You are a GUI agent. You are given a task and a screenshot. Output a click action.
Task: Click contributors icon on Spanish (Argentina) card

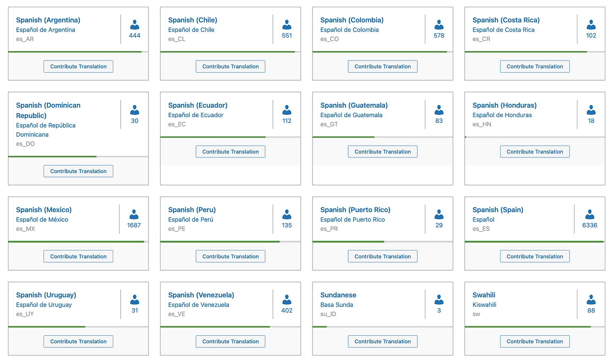click(135, 24)
